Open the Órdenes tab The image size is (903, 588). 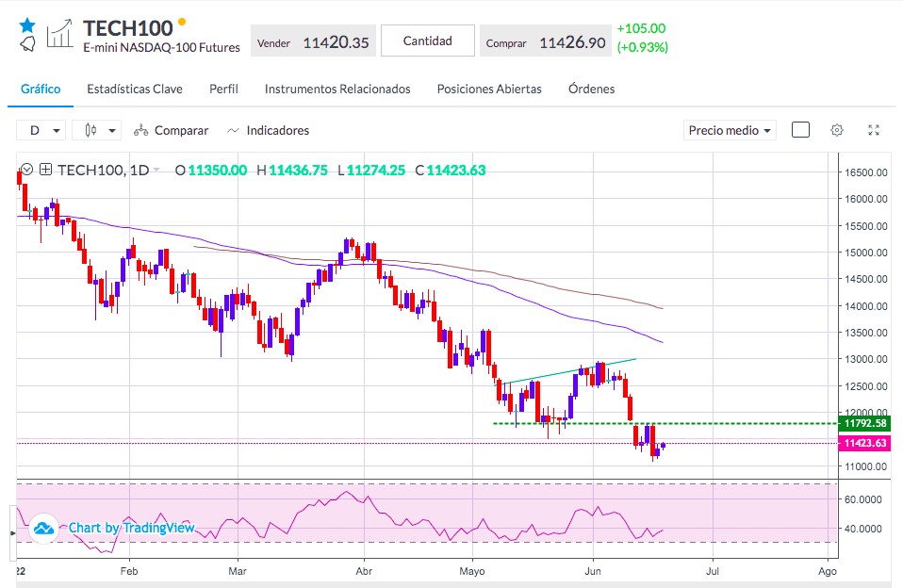click(591, 90)
